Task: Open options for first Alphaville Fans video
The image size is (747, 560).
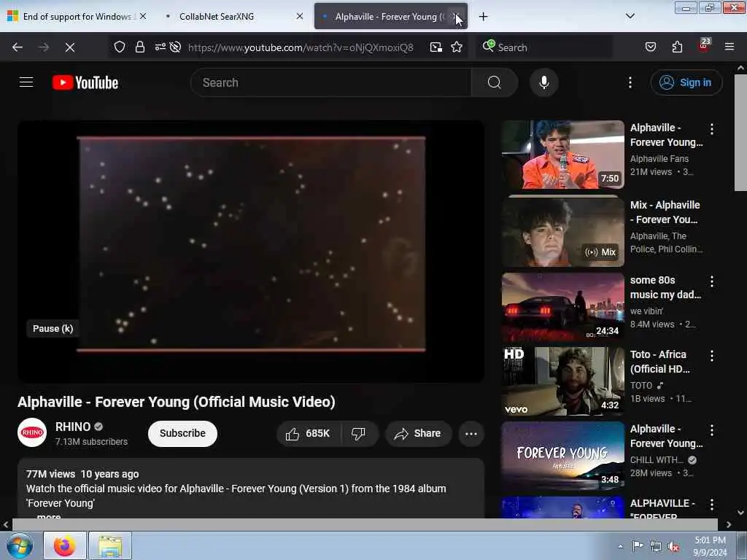Action: 712,128
